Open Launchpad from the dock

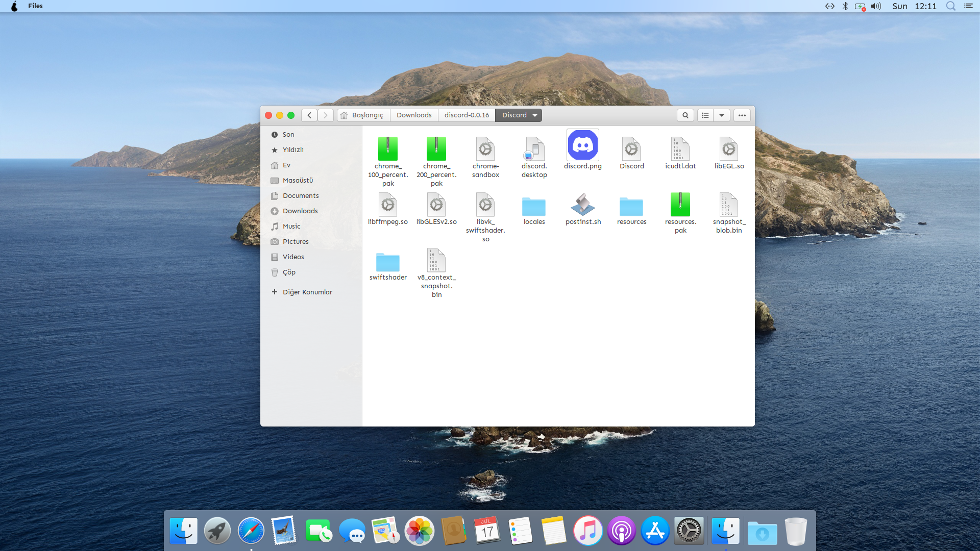217,531
